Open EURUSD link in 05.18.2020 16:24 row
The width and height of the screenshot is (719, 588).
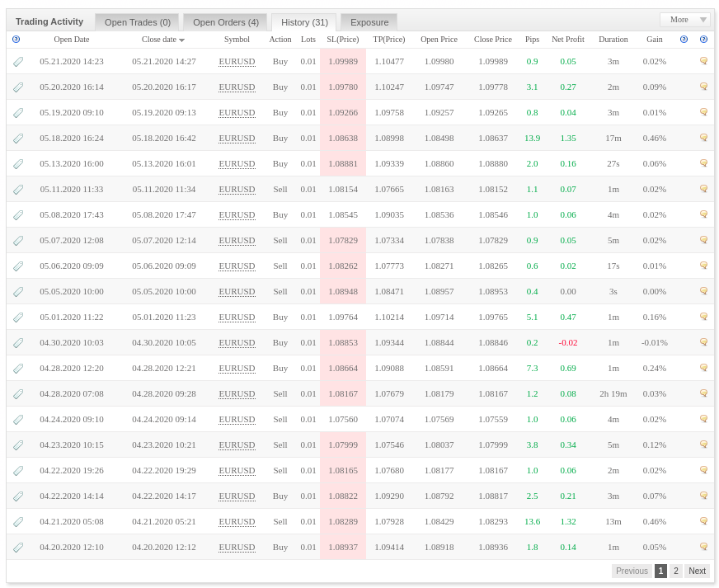coord(237,138)
